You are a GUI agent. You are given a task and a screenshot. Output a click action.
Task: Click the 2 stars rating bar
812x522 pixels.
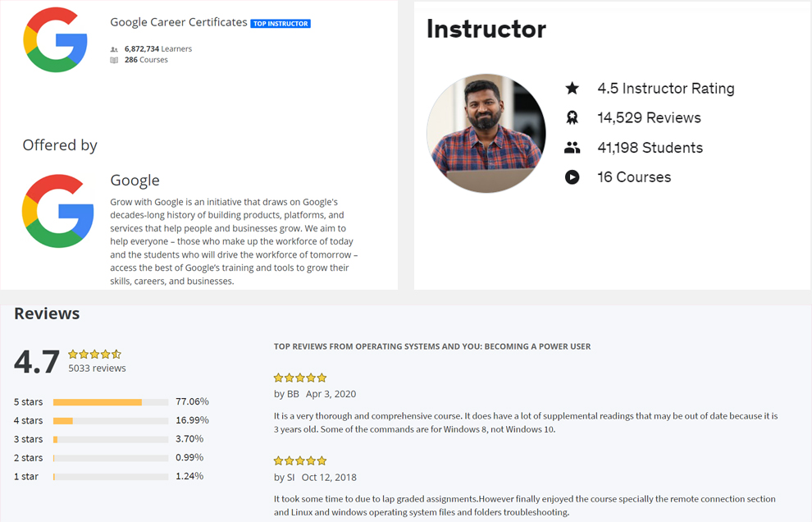[111, 458]
